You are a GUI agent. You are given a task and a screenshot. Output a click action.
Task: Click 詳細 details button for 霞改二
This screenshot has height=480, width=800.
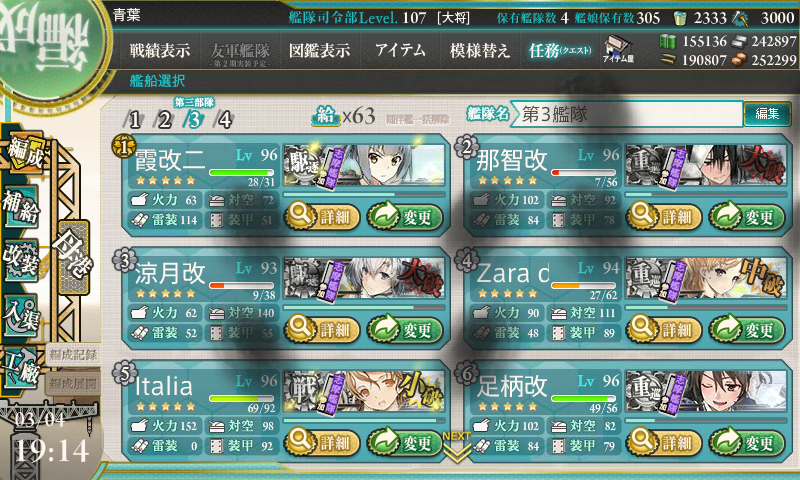pyautogui.click(x=322, y=216)
